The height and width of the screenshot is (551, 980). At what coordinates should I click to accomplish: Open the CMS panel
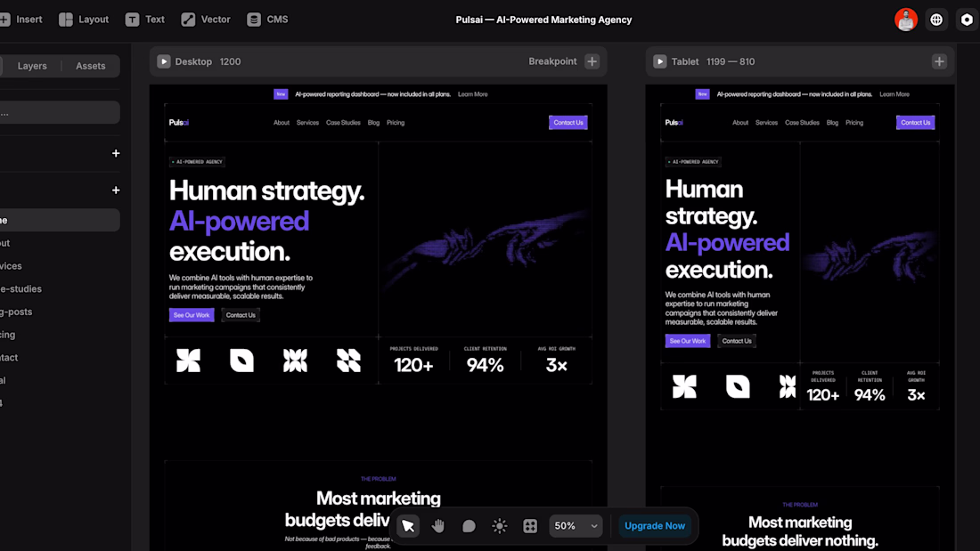[267, 20]
